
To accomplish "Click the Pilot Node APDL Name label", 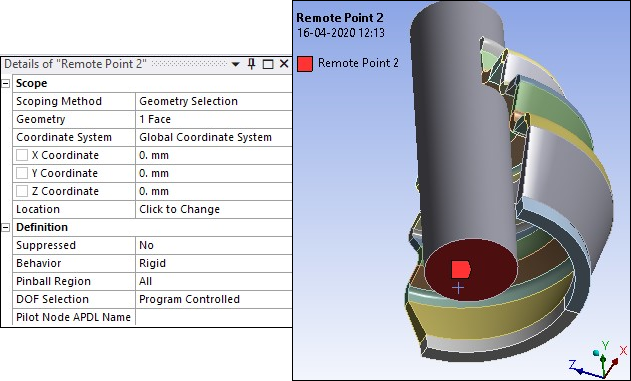I will [x=74, y=317].
